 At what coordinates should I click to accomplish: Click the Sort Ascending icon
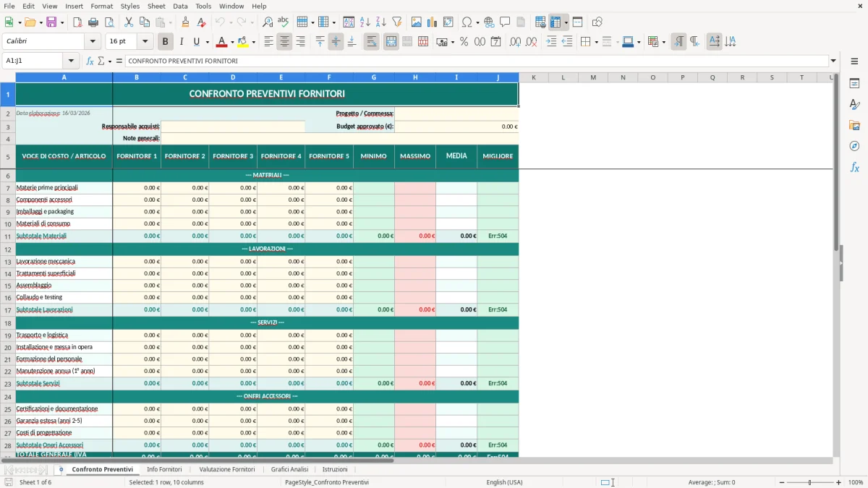(365, 22)
